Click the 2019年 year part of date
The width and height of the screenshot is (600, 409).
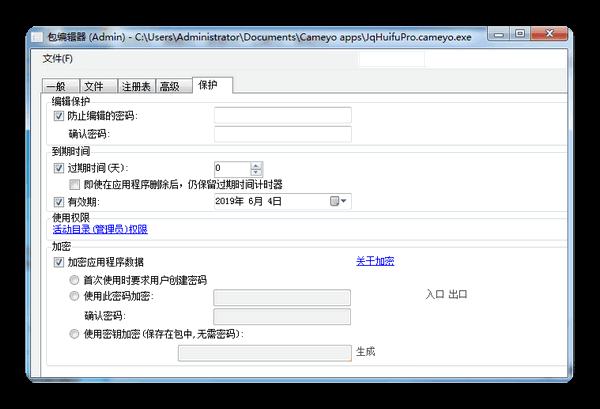click(x=229, y=201)
